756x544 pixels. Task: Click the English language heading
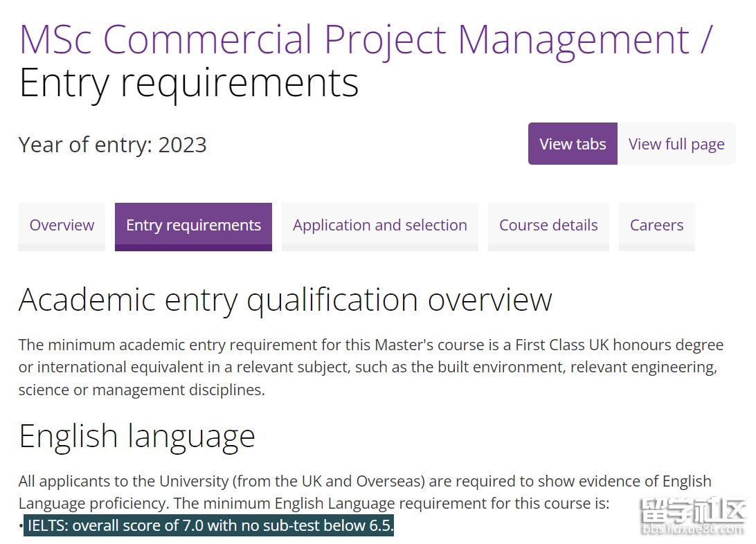click(137, 436)
